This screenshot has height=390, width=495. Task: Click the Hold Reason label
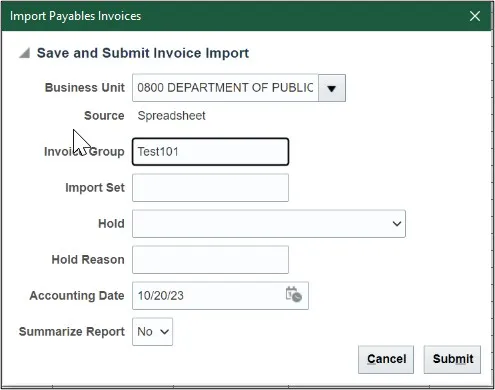88,259
